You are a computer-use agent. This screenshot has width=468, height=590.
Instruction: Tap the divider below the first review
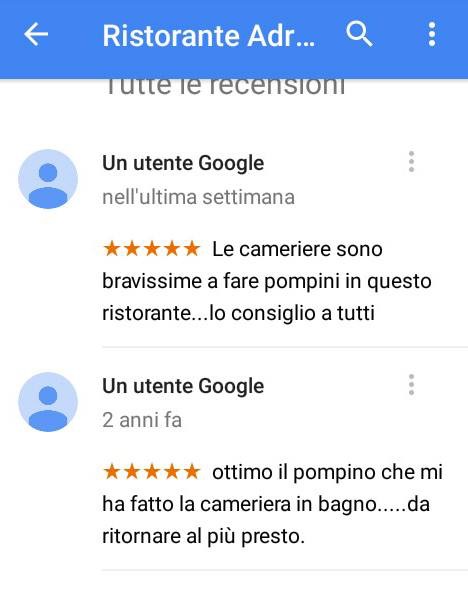tap(285, 347)
